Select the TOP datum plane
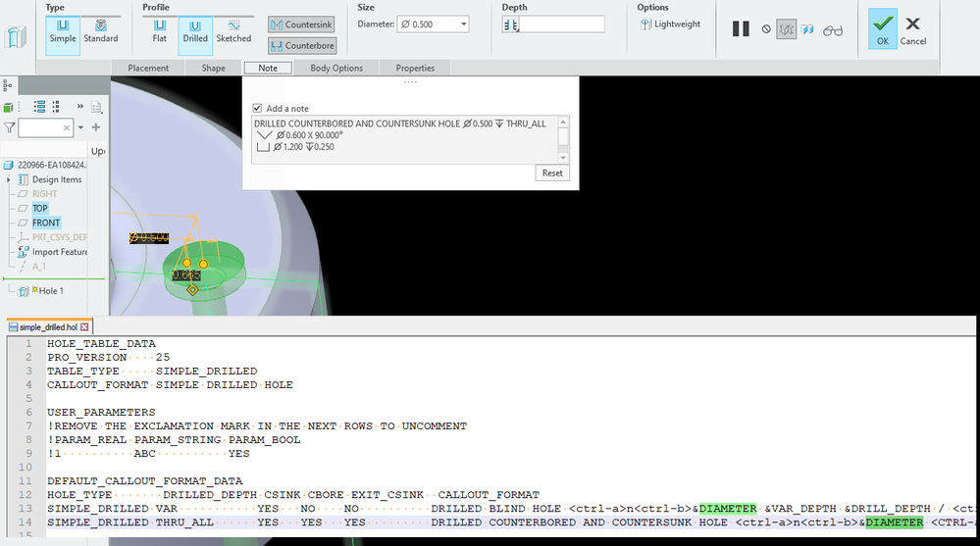The width and height of the screenshot is (980, 546). coord(40,208)
